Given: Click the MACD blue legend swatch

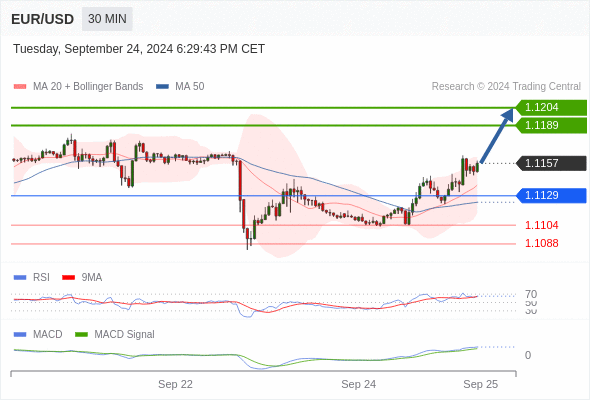Looking at the screenshot, I should pos(20,335).
